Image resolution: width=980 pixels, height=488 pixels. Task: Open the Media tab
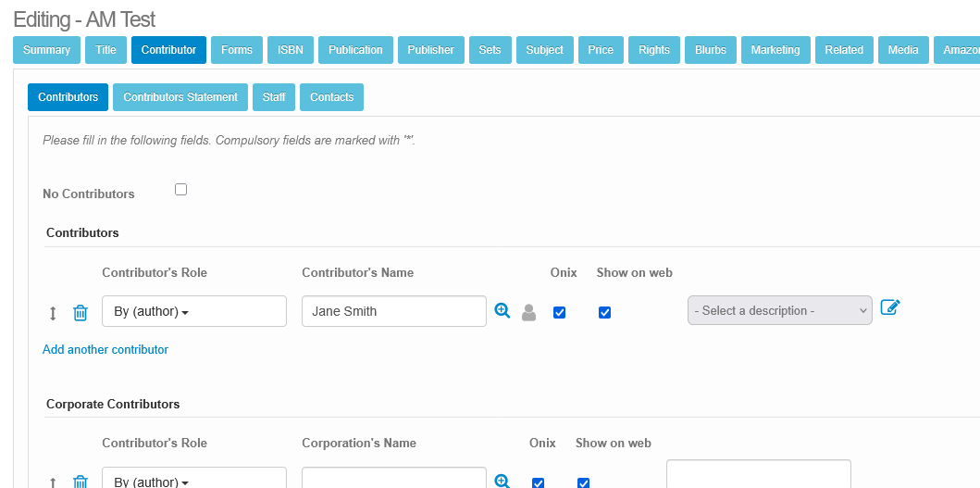coord(903,50)
